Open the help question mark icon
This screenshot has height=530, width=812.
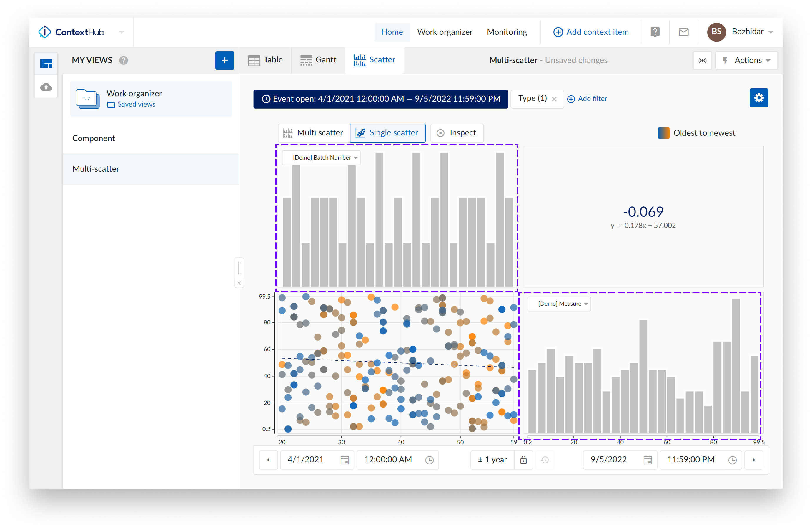[655, 32]
